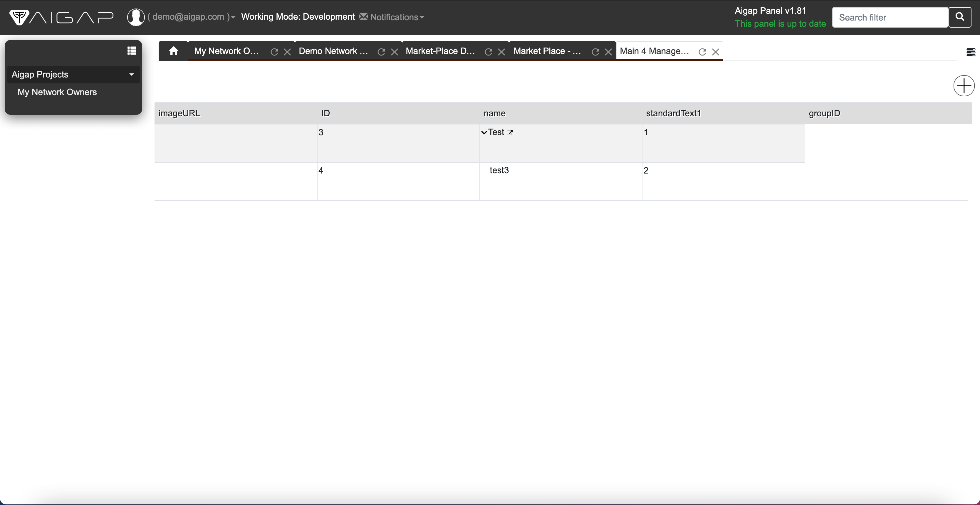Screen dimensions: 980x505
Task: Open the tab list menu icon
Action: click(971, 52)
